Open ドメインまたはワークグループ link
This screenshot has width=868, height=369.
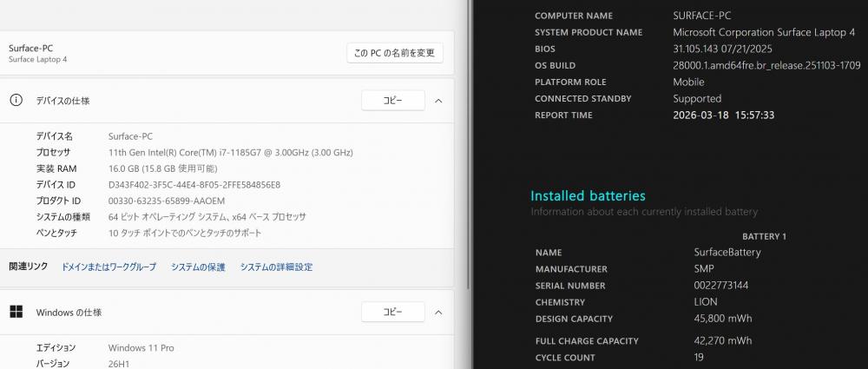pyautogui.click(x=108, y=267)
